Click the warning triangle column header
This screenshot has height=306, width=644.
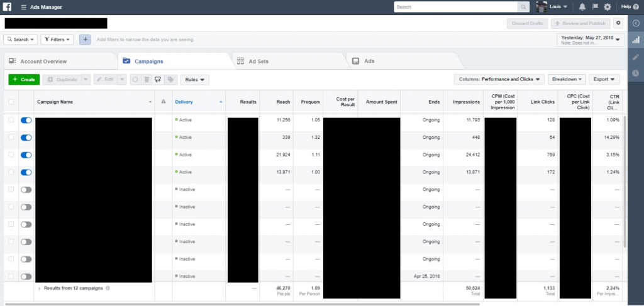coord(164,102)
